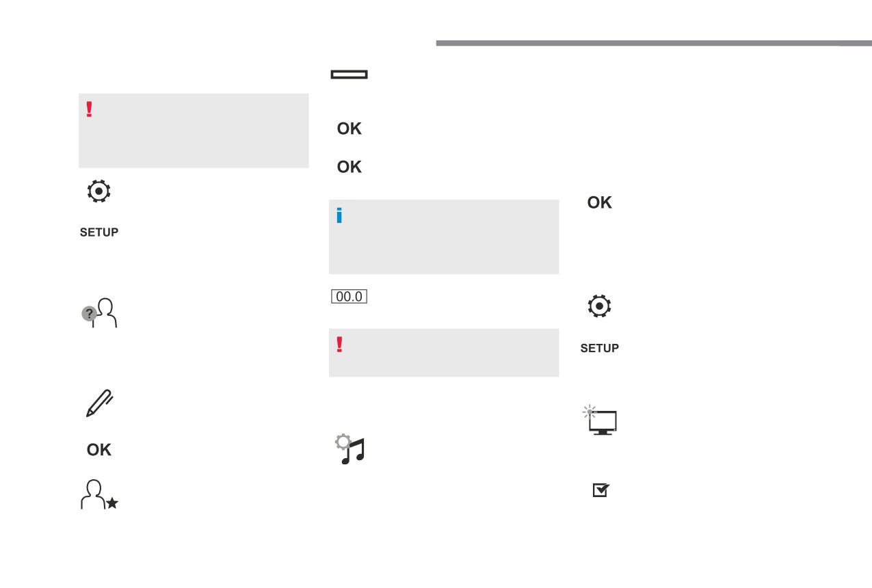Click the wide hollow rectangle bar icon
Viewport: 872px width, 588px height.
(349, 75)
